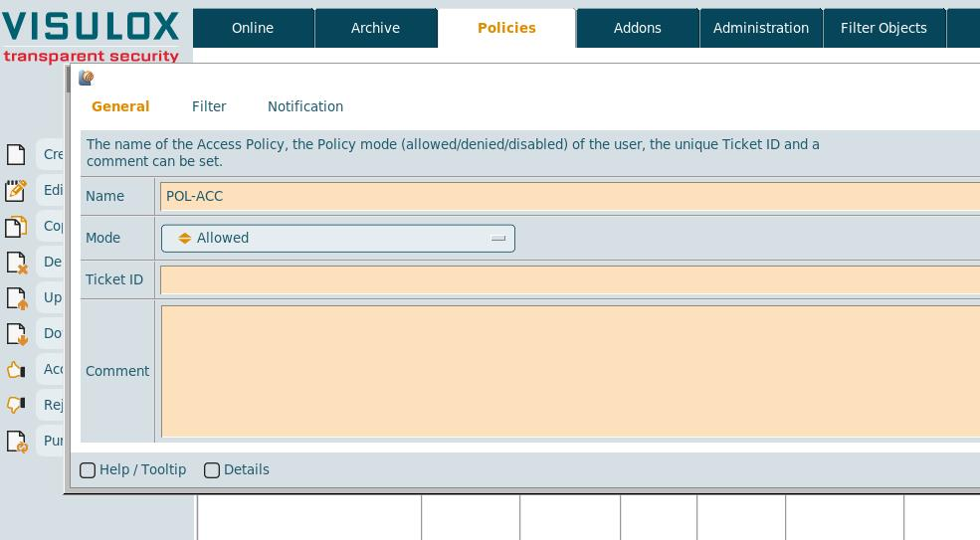The width and height of the screenshot is (980, 540).
Task: Click the Accept thumbs-up icon
Action: tap(16, 369)
